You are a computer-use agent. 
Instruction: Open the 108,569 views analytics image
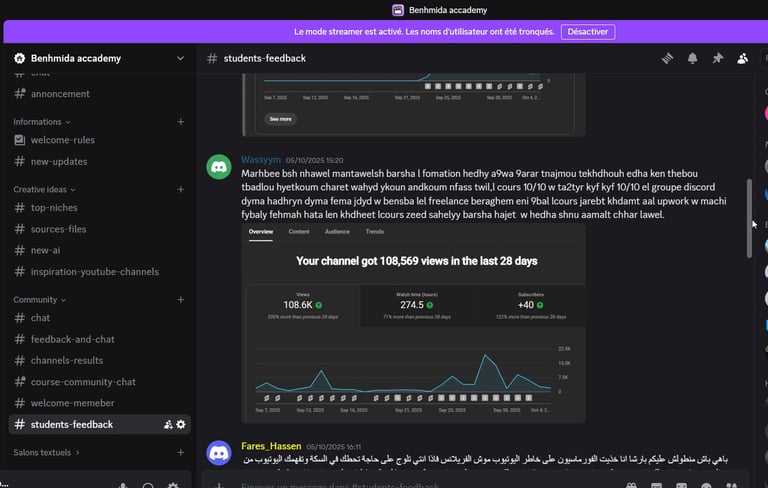pyautogui.click(x=413, y=323)
